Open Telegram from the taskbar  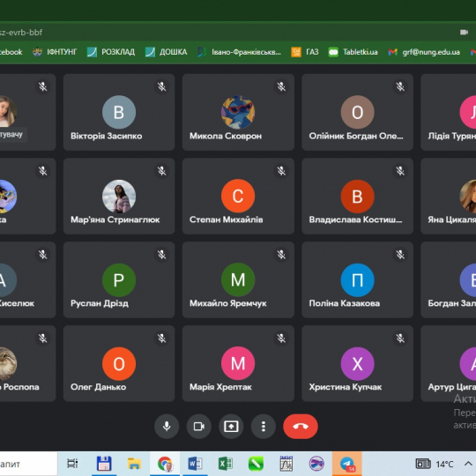click(347, 464)
